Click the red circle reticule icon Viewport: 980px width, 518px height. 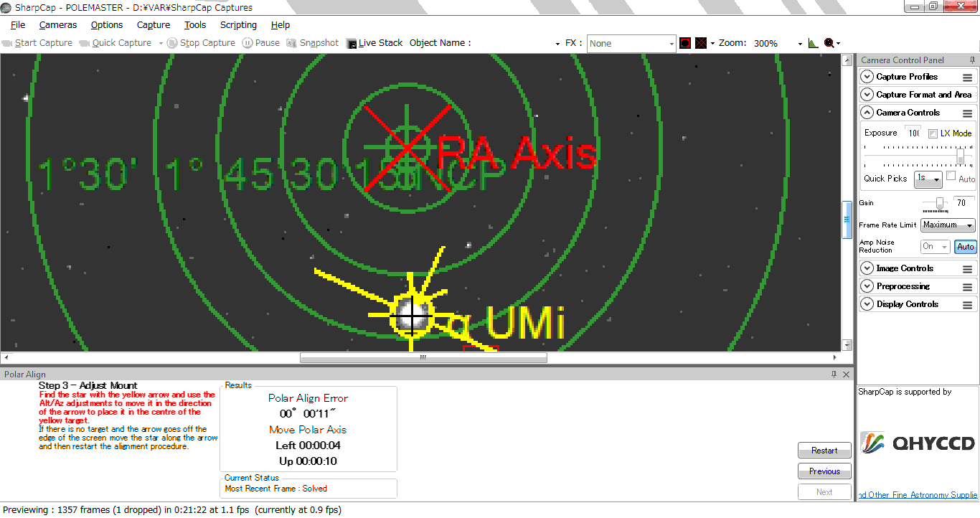click(685, 43)
